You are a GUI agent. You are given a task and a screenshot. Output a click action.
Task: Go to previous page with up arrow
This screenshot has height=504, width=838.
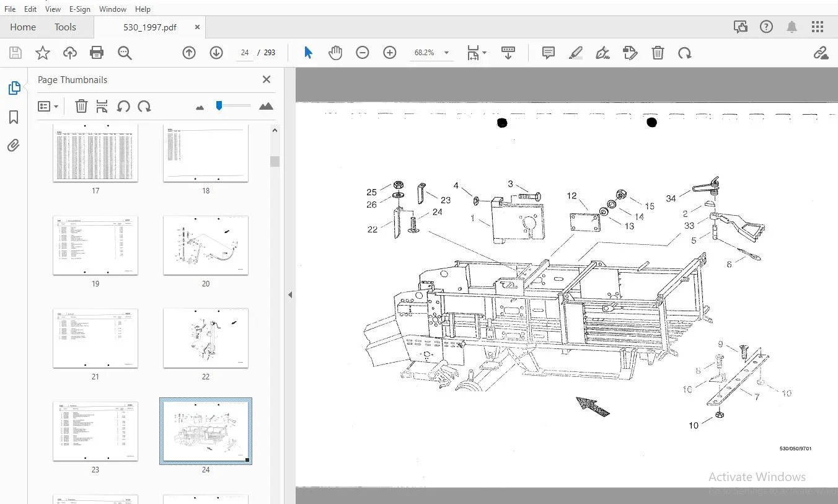pyautogui.click(x=189, y=53)
